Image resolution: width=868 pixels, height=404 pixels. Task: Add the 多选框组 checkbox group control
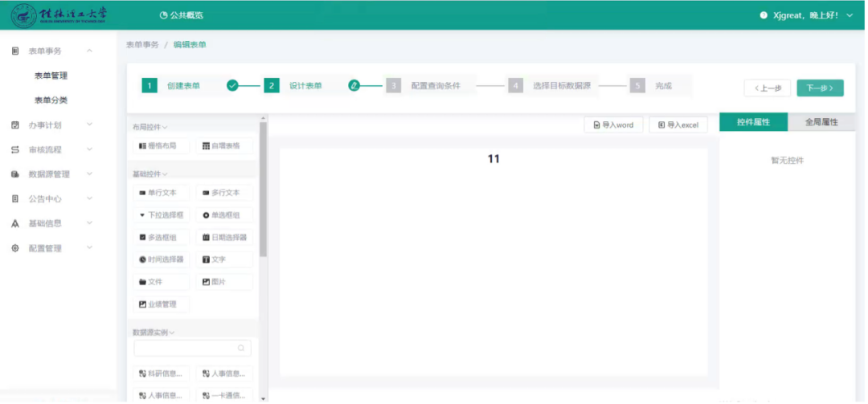[x=161, y=238]
